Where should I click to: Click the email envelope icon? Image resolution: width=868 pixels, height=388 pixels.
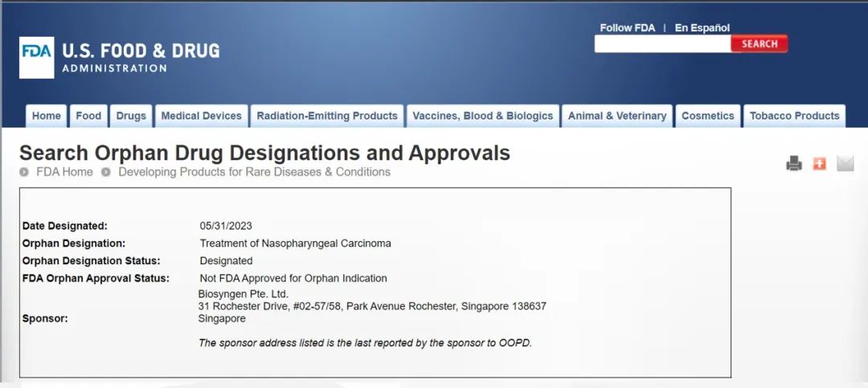pyautogui.click(x=845, y=164)
